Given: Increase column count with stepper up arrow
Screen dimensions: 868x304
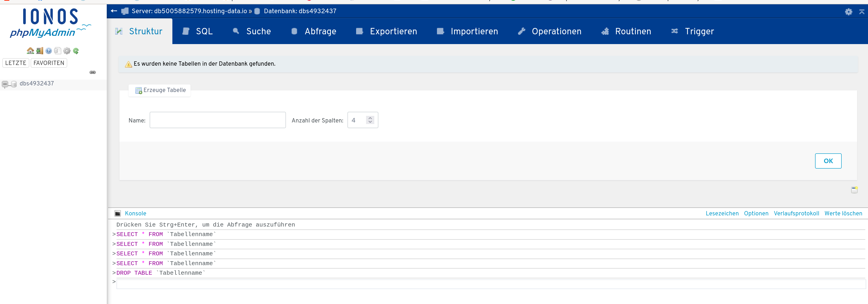Looking at the screenshot, I should click(370, 118).
